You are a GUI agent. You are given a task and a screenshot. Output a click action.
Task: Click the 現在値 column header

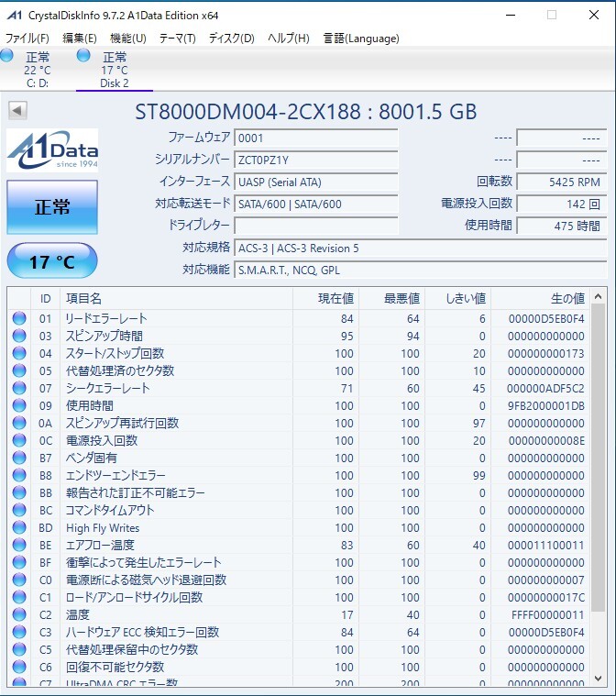[x=325, y=298]
